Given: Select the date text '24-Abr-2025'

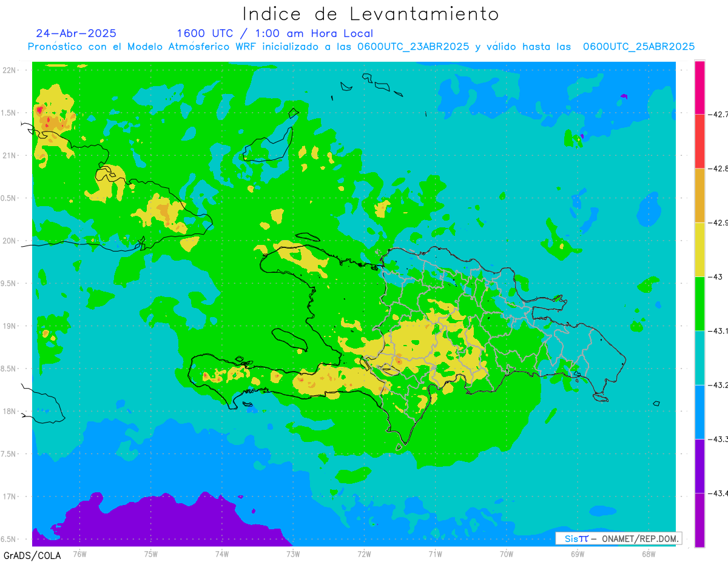Looking at the screenshot, I should (x=76, y=33).
